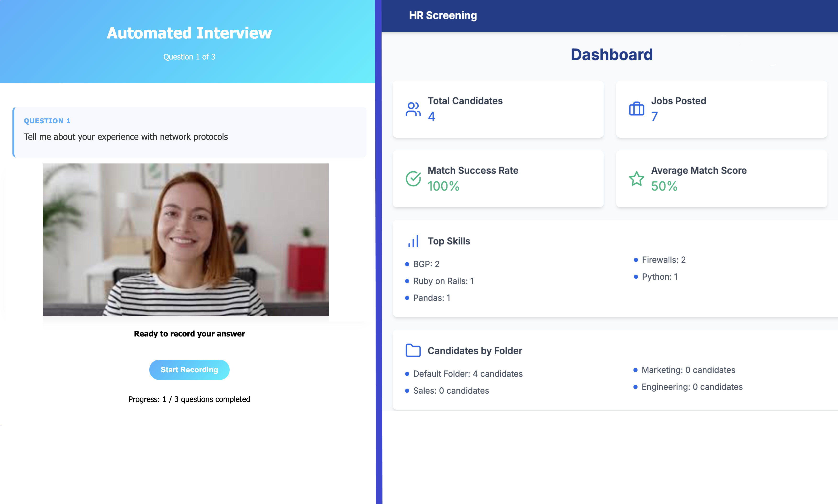Click the Match Success Rate checkmark icon
Image resolution: width=838 pixels, height=504 pixels.
click(x=413, y=179)
